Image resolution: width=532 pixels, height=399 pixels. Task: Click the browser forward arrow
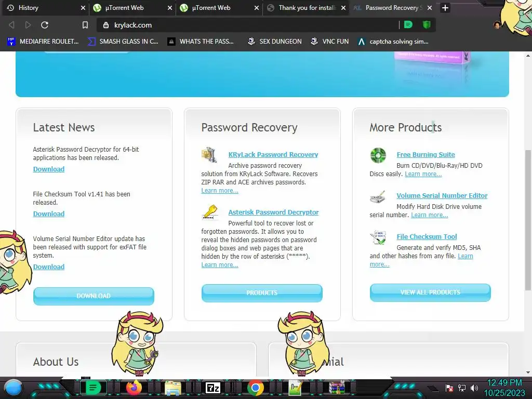pos(28,25)
